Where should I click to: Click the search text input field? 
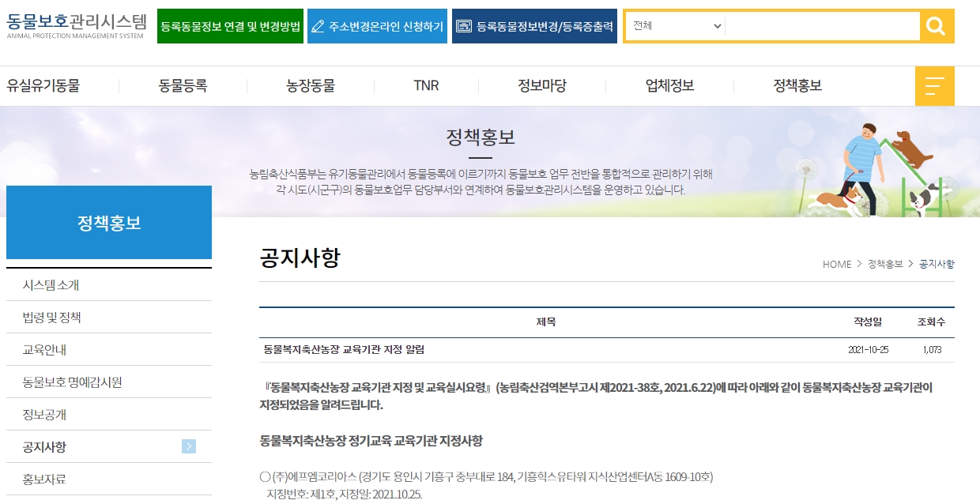pyautogui.click(x=822, y=26)
